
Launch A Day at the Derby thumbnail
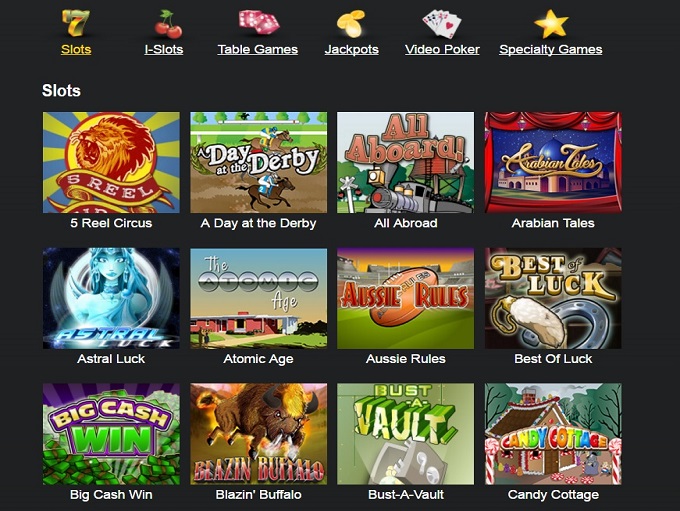[x=258, y=162]
